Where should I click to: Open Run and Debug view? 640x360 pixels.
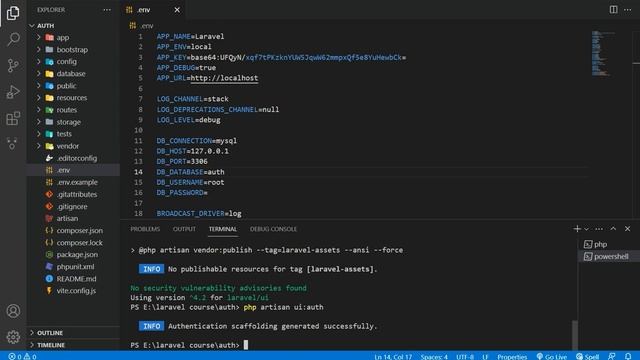(13, 92)
